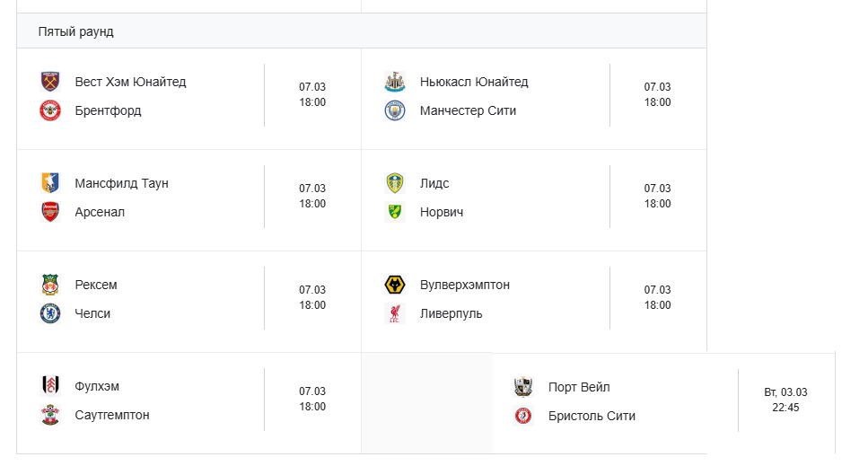Click the Bristol City crest

click(523, 416)
